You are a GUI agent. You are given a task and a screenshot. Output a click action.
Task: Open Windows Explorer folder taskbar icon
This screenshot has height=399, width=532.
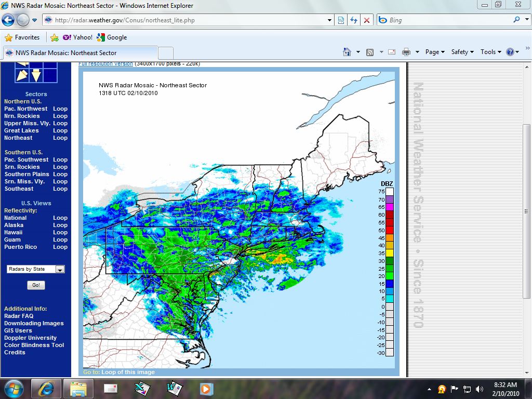coord(78,389)
